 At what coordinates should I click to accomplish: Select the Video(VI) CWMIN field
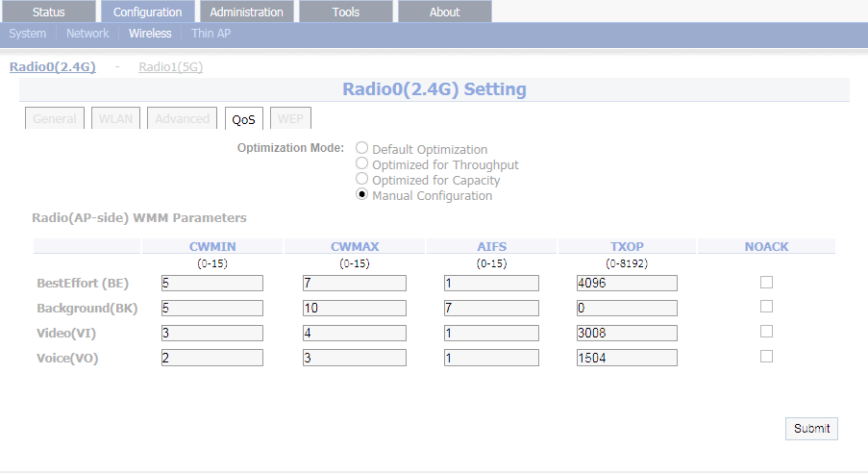click(x=212, y=333)
